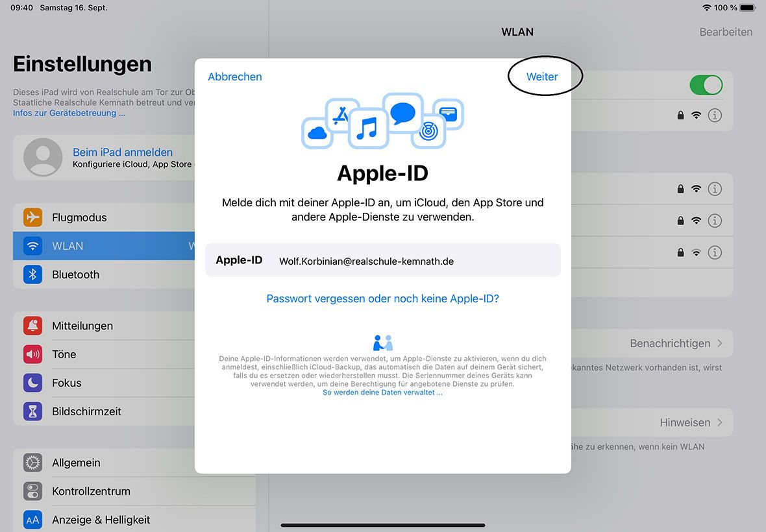Open Kontrollzentrum in the sidebar
766x532 pixels.
tap(134, 491)
